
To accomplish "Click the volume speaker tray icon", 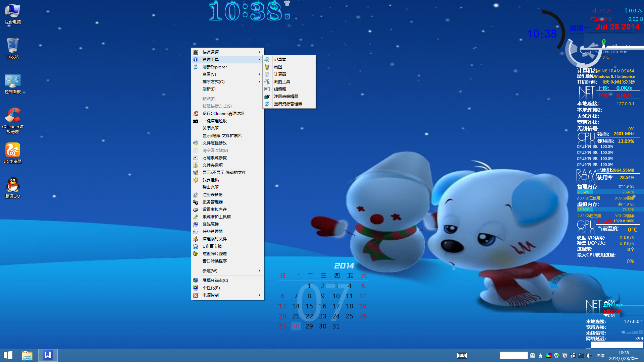I will 589,356.
